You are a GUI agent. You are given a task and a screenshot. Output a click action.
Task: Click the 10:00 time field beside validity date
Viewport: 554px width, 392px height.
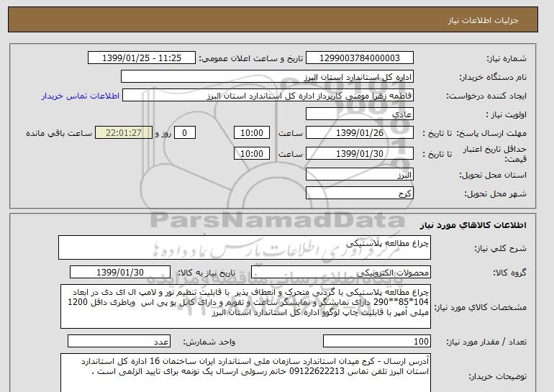[252, 154]
